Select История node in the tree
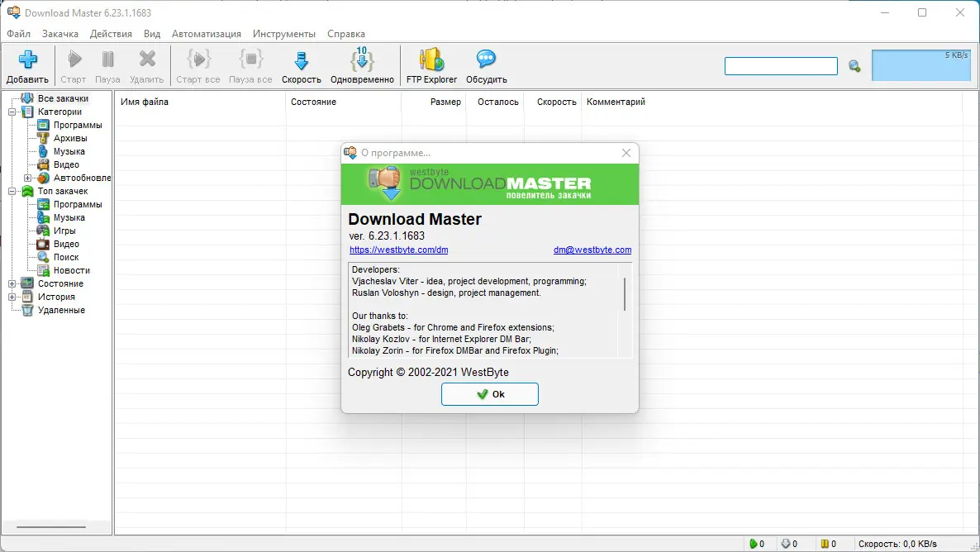 56,297
